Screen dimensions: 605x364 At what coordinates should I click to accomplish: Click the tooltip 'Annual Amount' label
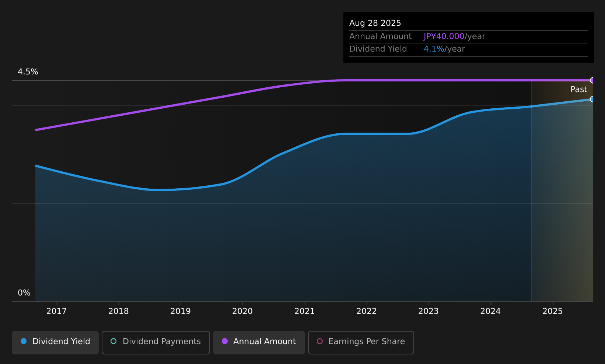[x=381, y=36]
